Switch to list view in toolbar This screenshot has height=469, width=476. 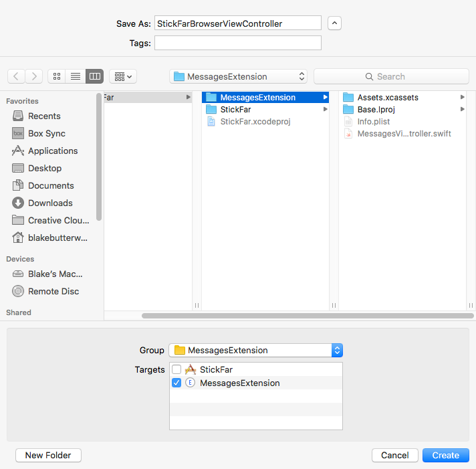tap(76, 76)
